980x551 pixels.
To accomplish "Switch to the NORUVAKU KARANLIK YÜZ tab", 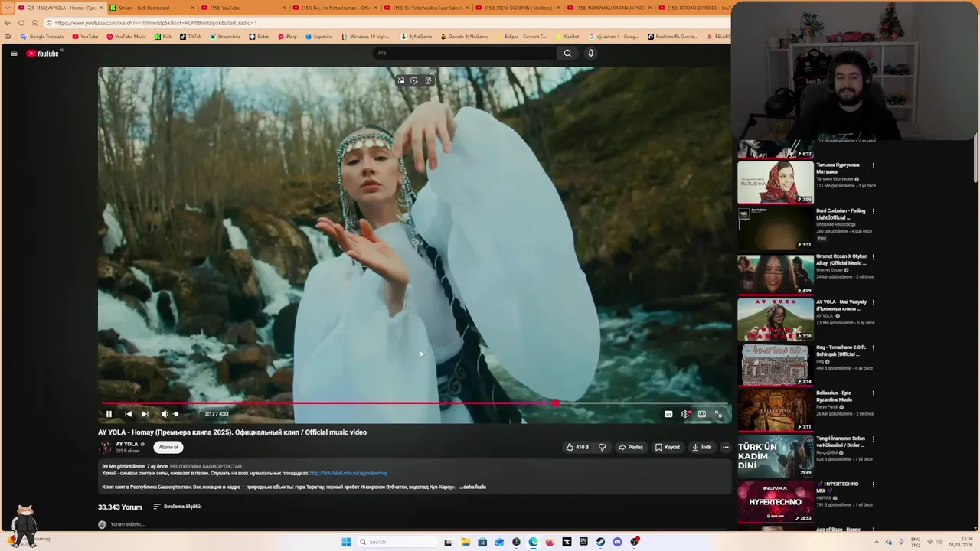I will [x=611, y=8].
